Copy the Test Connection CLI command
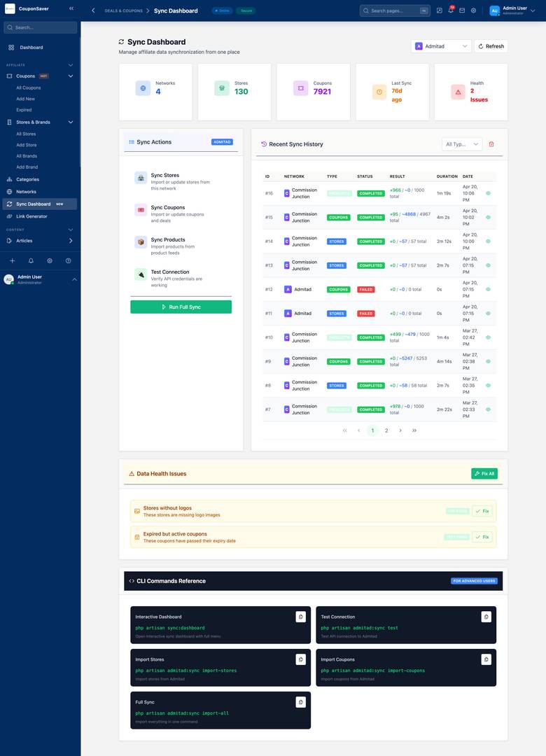Image resolution: width=546 pixels, height=756 pixels. [x=486, y=617]
